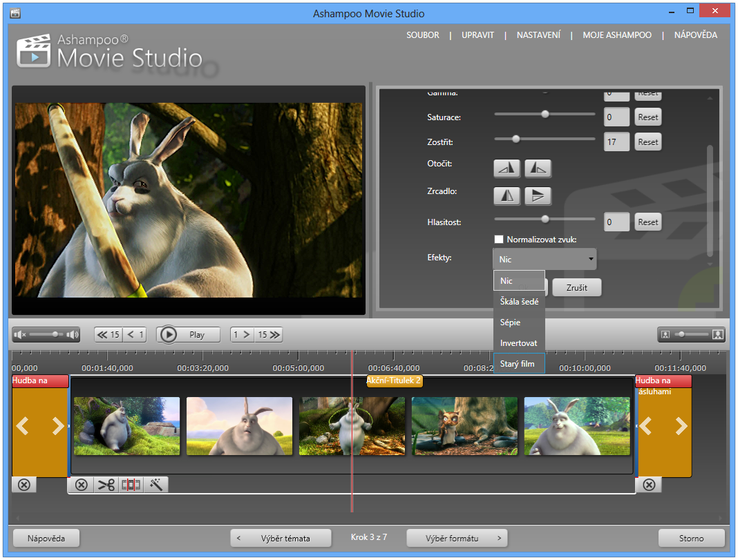Click the Ashampoo Movie Studio title bar icon
Image resolution: width=738 pixels, height=560 pixels.
(x=15, y=12)
